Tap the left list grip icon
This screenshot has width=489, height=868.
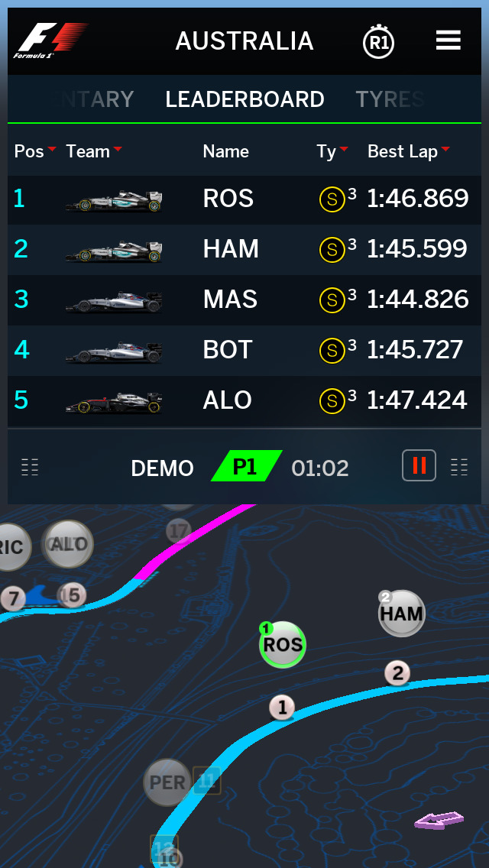point(30,467)
